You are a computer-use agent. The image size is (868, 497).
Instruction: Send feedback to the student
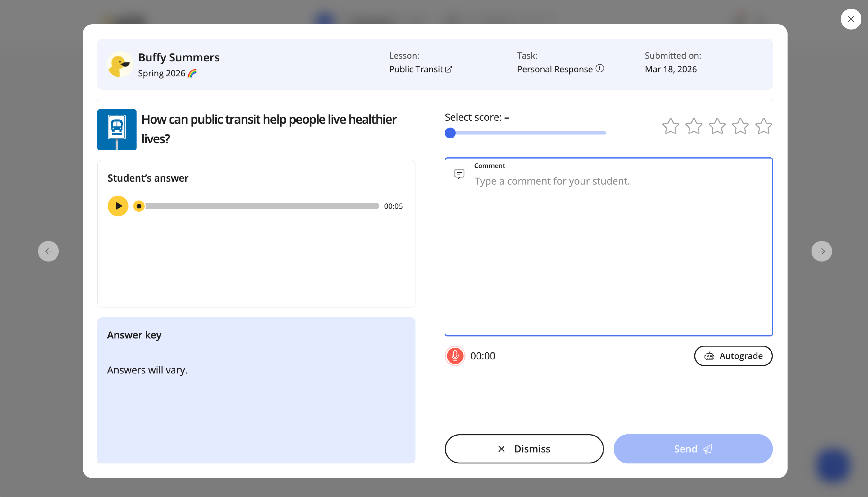tap(693, 448)
